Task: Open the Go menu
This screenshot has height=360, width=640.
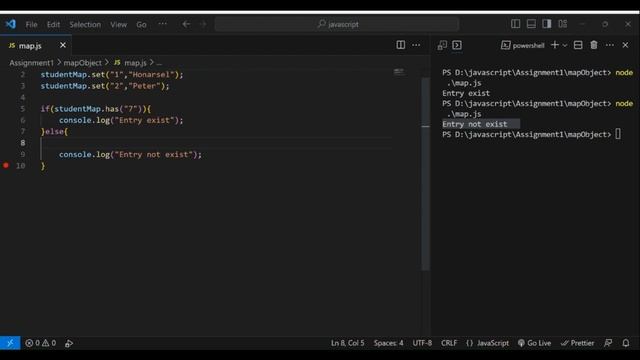Action: [x=141, y=24]
